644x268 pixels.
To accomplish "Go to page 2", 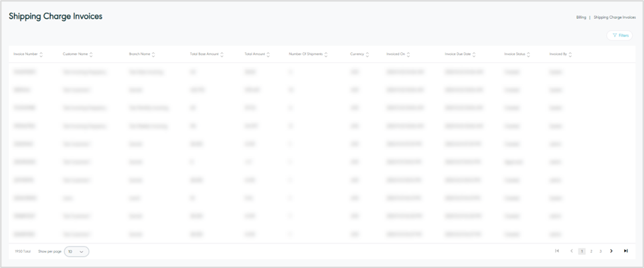I will (591, 251).
